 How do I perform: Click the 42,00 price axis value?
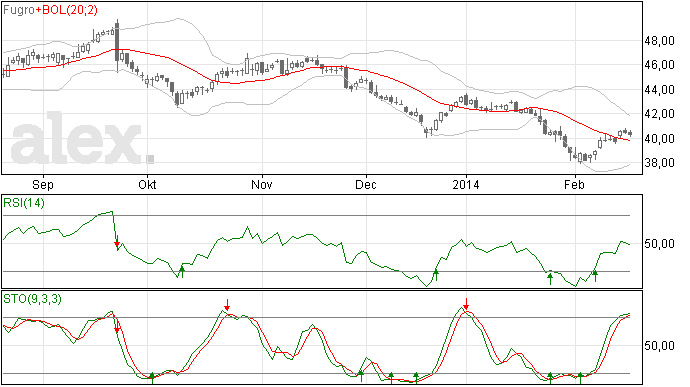coord(659,114)
